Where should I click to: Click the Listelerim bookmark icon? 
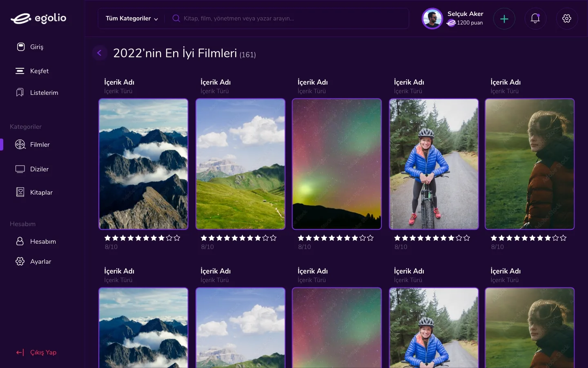pyautogui.click(x=20, y=92)
